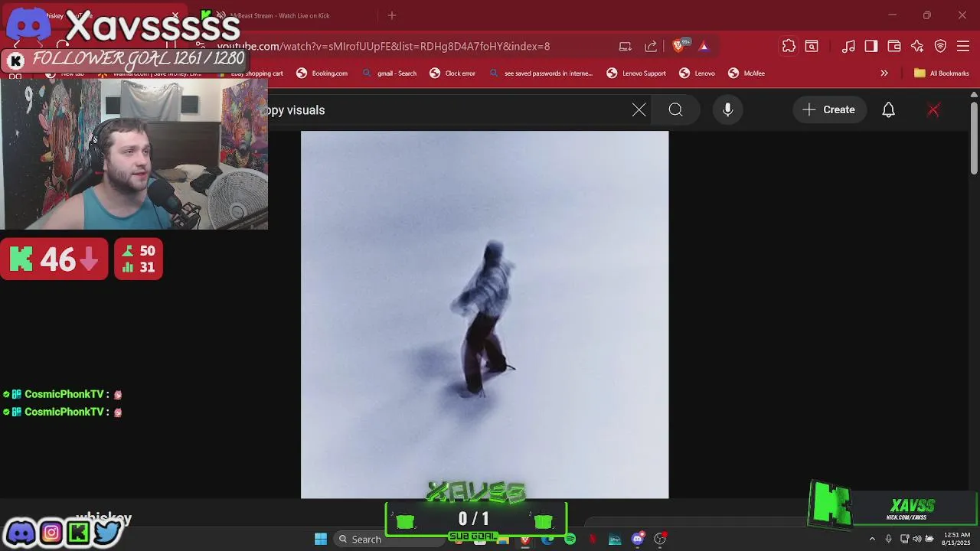The image size is (980, 551).
Task: Open the tray volume control
Action: [x=917, y=540]
